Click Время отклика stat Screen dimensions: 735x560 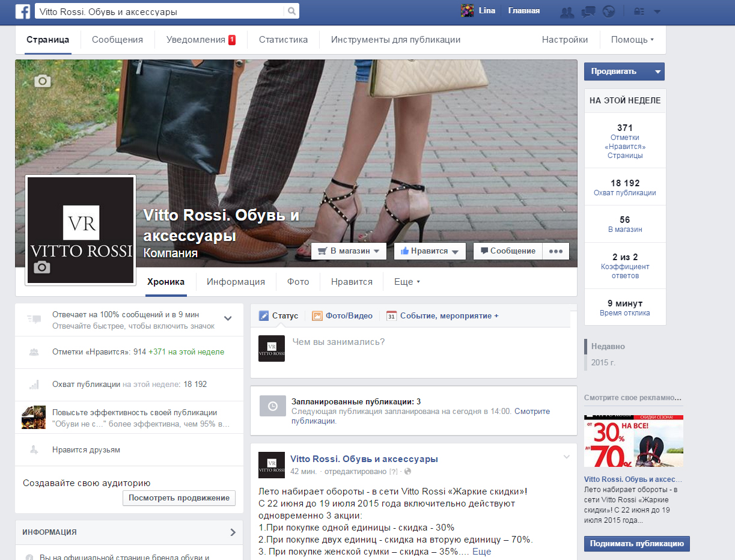625,308
